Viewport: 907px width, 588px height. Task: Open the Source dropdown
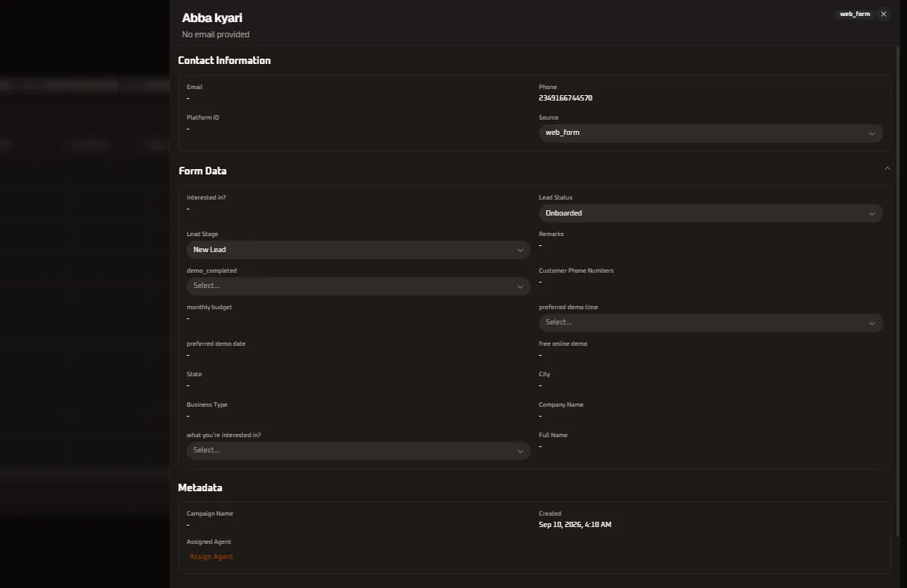[711, 133]
